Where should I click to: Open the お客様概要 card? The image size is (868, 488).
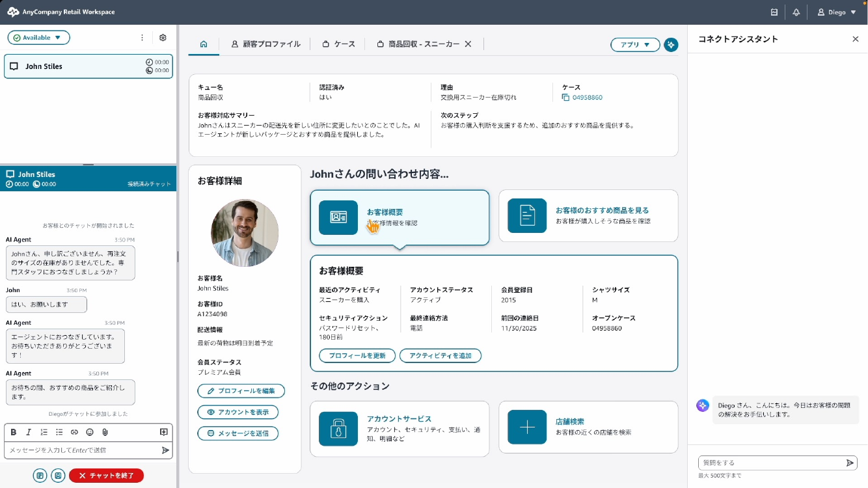pos(400,217)
